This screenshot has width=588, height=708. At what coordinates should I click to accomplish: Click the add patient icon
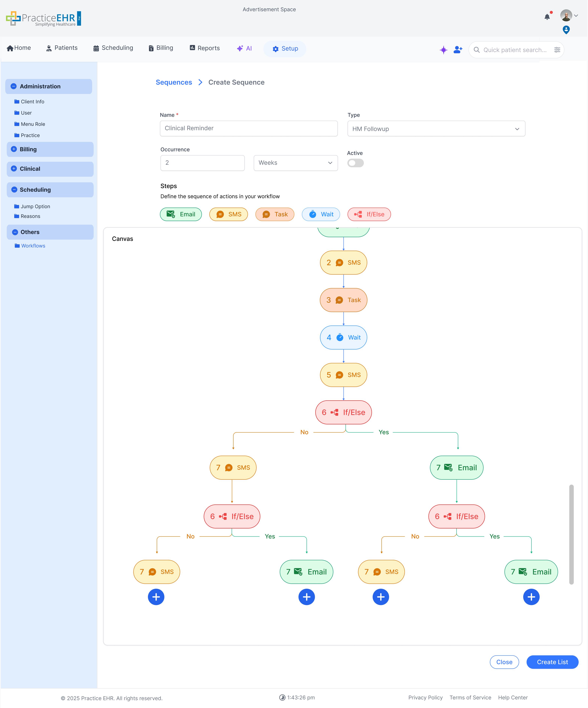(458, 50)
